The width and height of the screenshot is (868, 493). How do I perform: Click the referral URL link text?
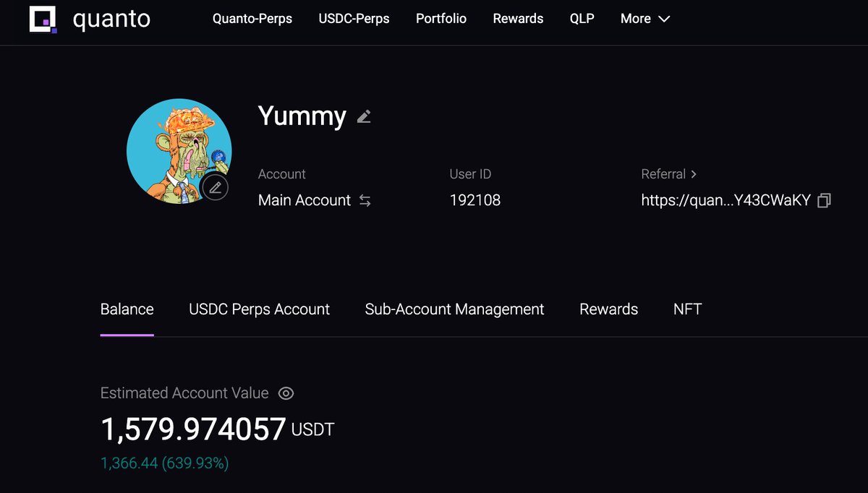click(726, 201)
